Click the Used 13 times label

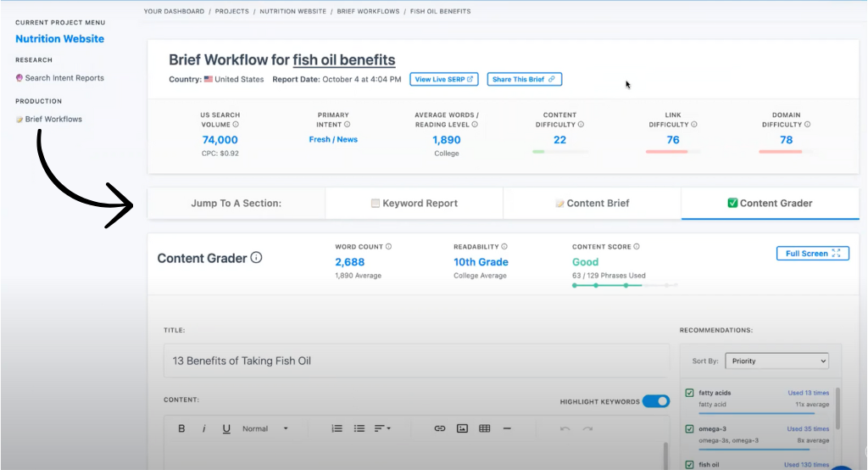click(x=808, y=393)
